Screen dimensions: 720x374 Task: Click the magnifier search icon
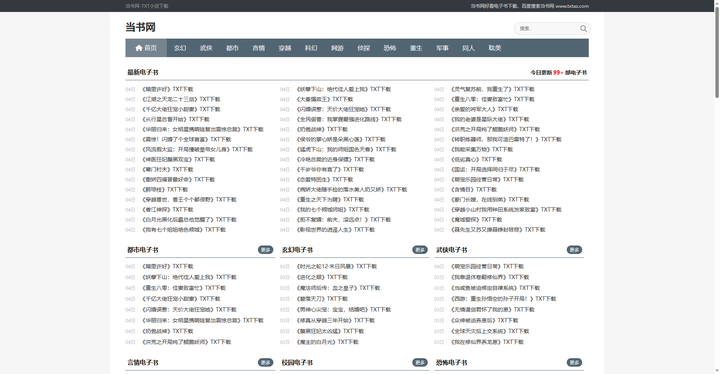point(583,28)
